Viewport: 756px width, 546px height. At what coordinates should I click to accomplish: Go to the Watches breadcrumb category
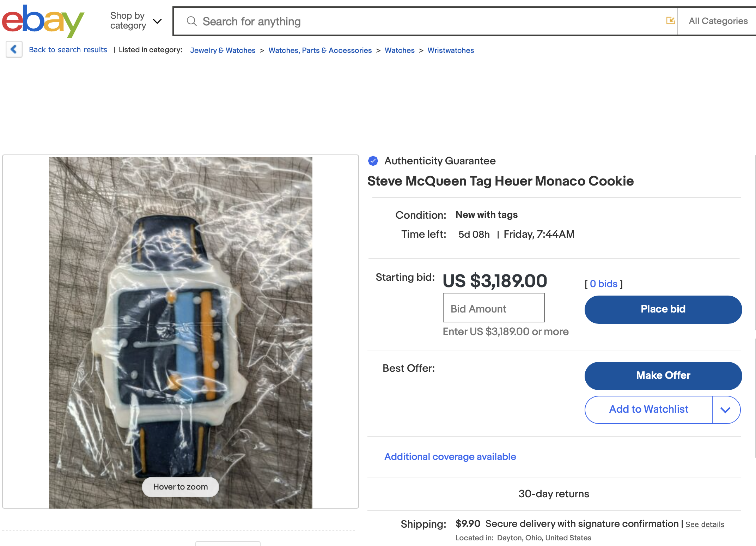pyautogui.click(x=400, y=50)
